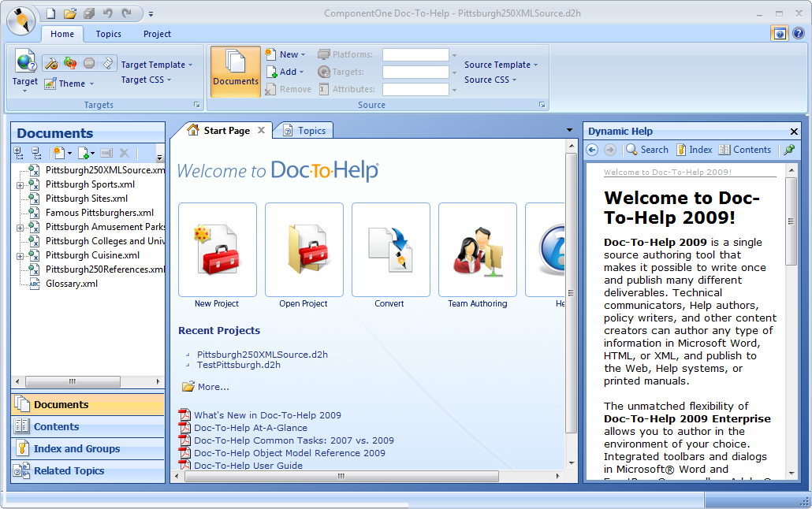Screen dimensions: 812x509
Task: Open the Theme dropdown
Action: click(69, 84)
